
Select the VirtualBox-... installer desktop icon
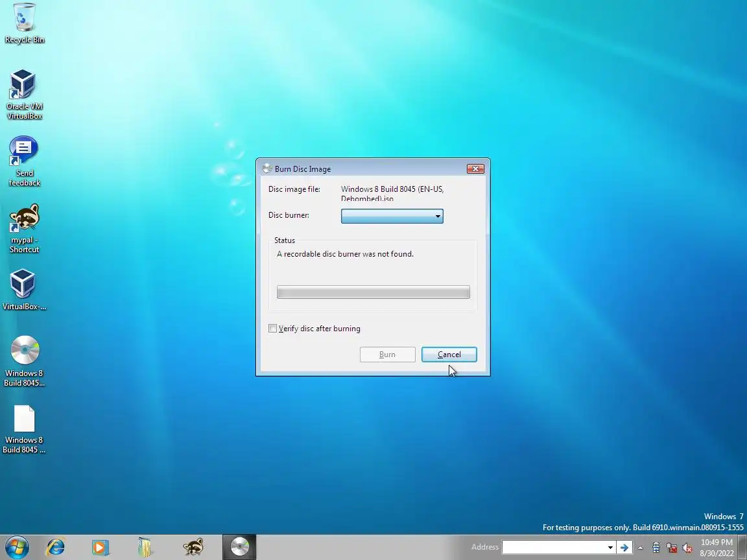coord(24,290)
